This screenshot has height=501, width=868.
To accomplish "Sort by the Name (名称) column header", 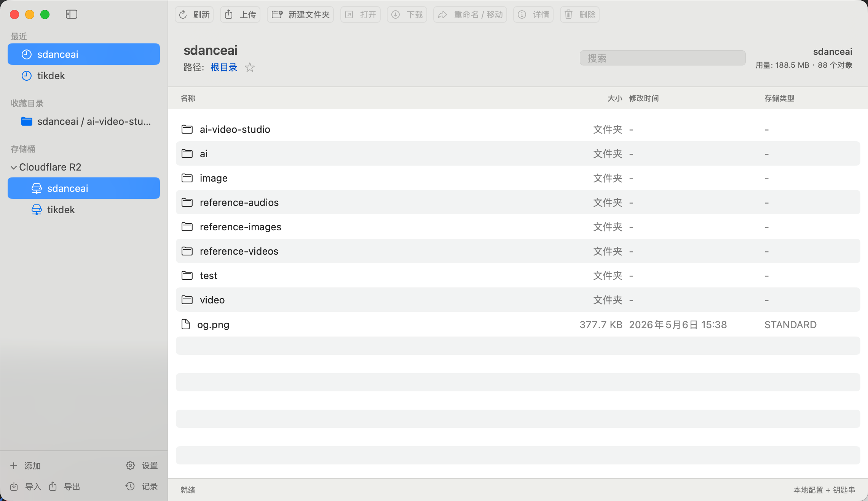I will (x=188, y=98).
